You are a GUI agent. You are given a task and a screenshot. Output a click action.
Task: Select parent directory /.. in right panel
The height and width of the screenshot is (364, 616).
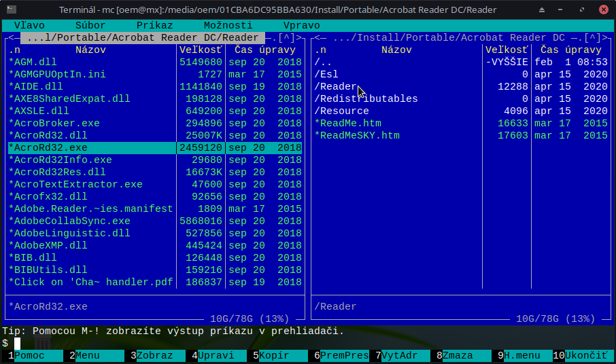(461, 62)
